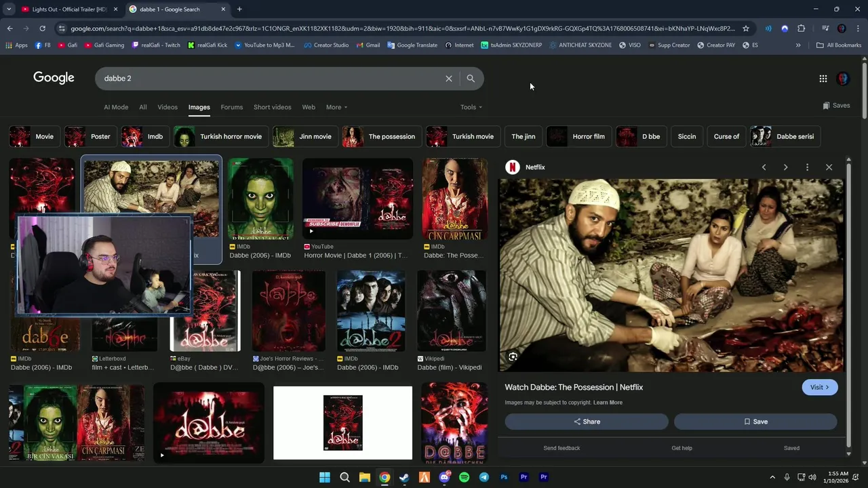Expand the Tools dropdown
868x488 pixels.
(471, 107)
